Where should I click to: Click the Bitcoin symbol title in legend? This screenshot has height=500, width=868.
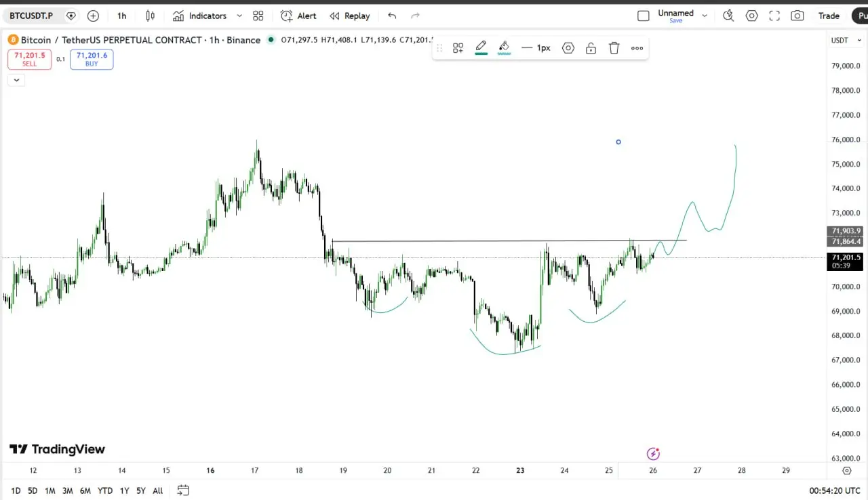[140, 40]
